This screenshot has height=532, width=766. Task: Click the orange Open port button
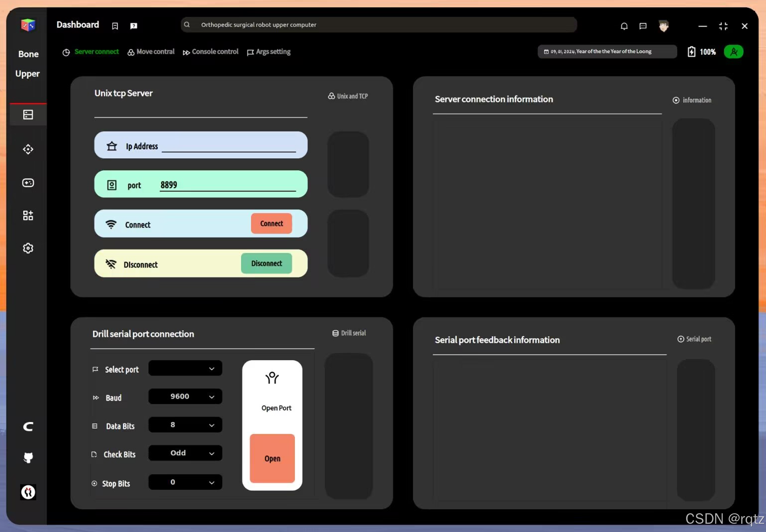tap(272, 458)
